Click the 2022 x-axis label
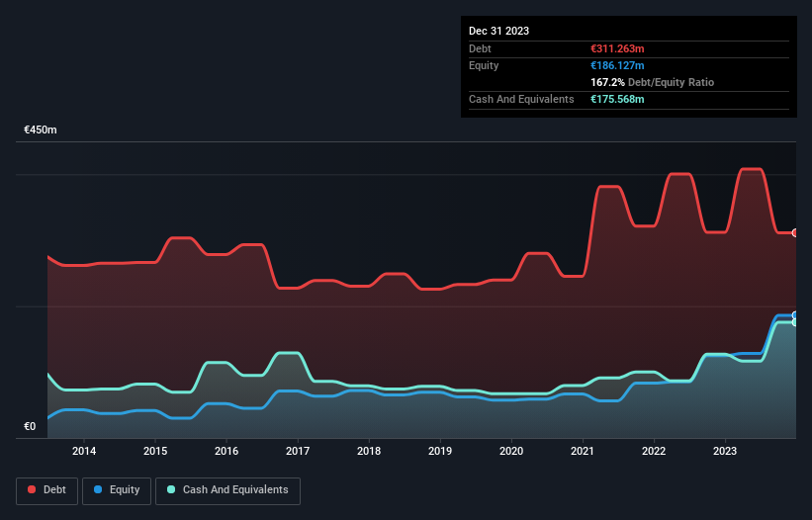This screenshot has height=520, width=812. click(x=654, y=451)
